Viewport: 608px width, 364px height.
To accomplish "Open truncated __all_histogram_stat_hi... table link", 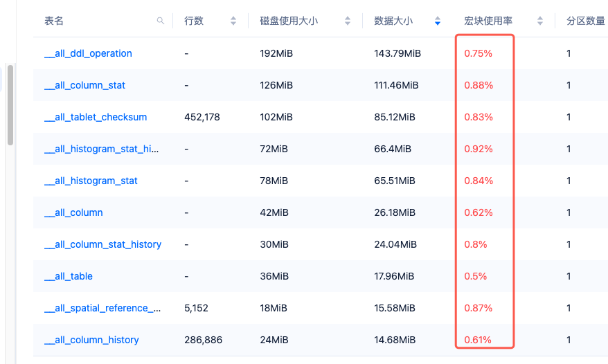I will pyautogui.click(x=102, y=149).
